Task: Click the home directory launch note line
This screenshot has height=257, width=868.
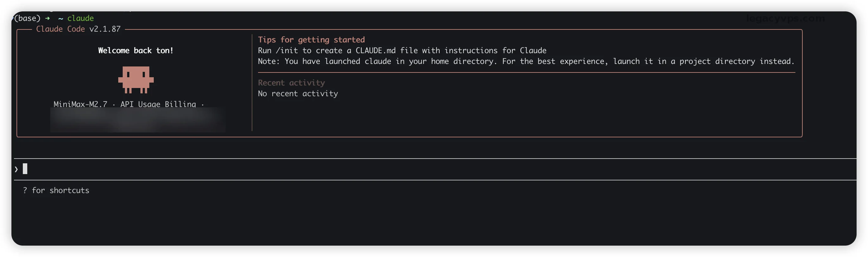Action: pos(526,61)
